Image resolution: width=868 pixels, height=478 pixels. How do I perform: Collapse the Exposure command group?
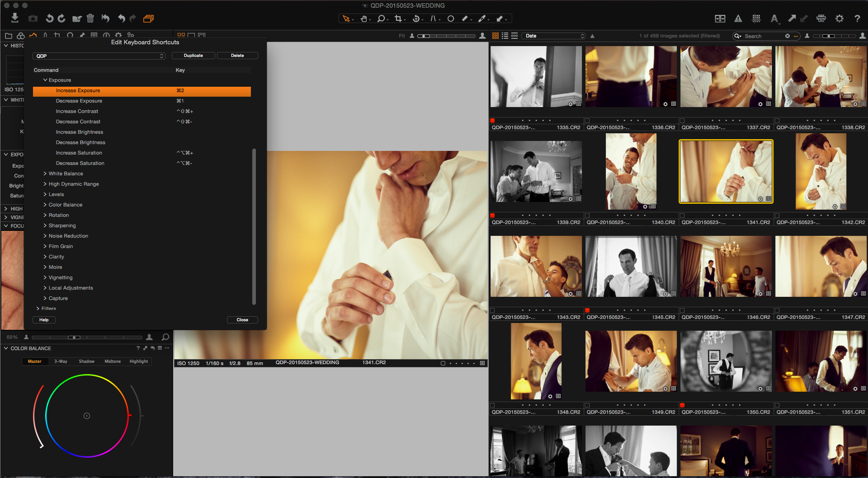tap(45, 80)
